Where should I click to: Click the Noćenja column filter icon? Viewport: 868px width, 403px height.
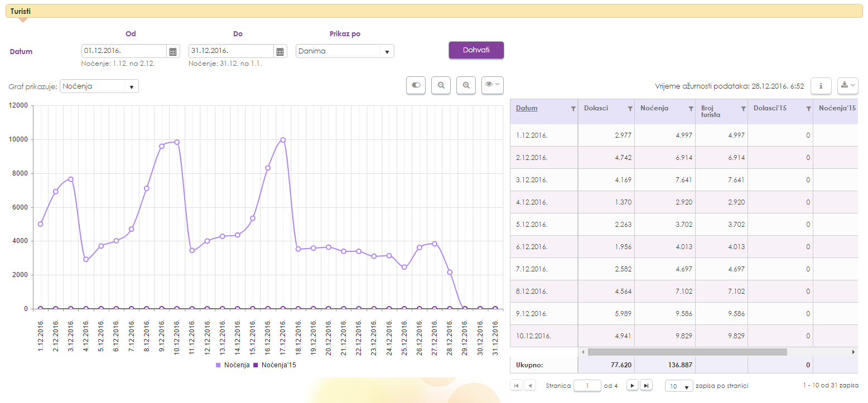click(x=691, y=109)
